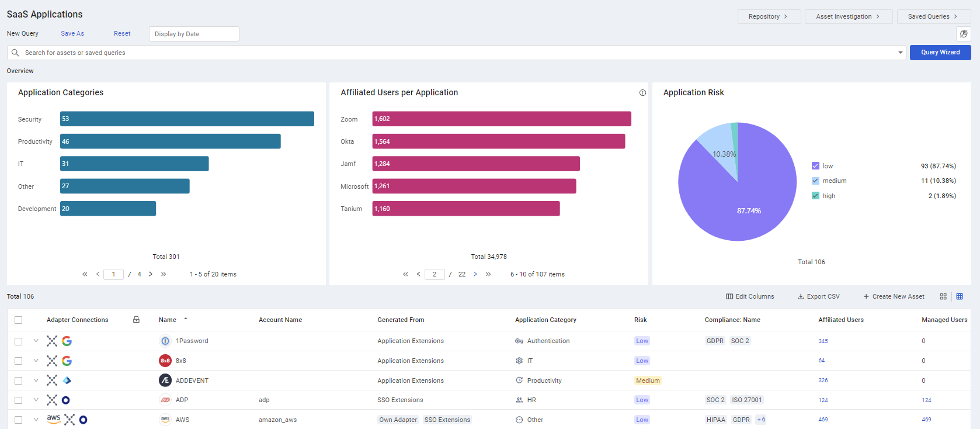Viewport: 980px width, 429px height.
Task: Launch the Query Wizard
Action: click(x=940, y=53)
